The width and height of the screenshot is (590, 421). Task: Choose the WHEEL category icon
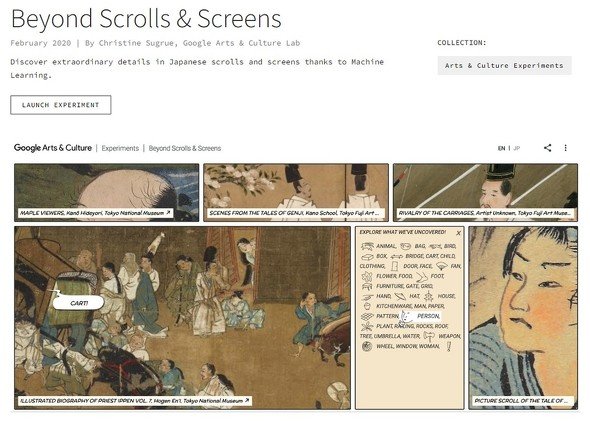pos(367,346)
